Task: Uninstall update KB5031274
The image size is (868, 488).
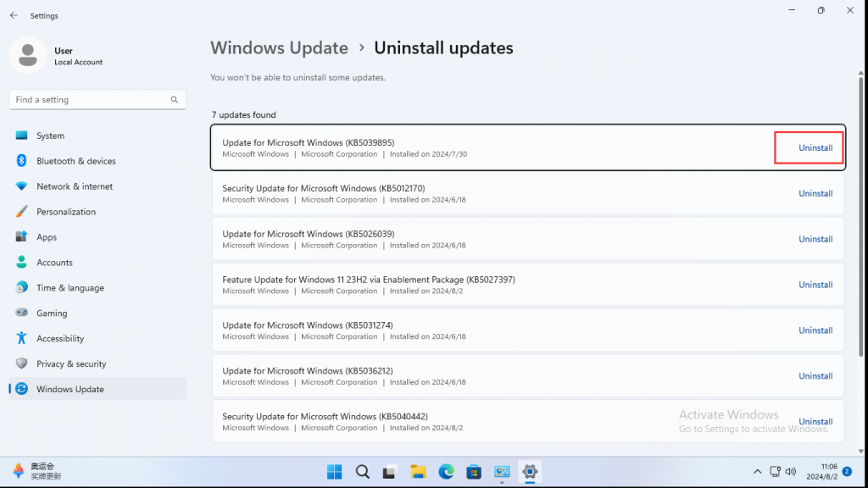Action: tap(815, 330)
